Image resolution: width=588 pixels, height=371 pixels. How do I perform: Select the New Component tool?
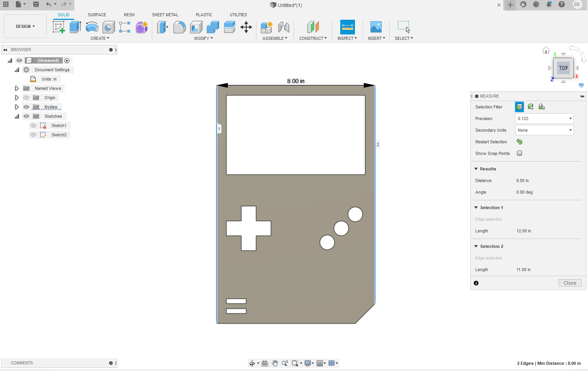coord(267,27)
